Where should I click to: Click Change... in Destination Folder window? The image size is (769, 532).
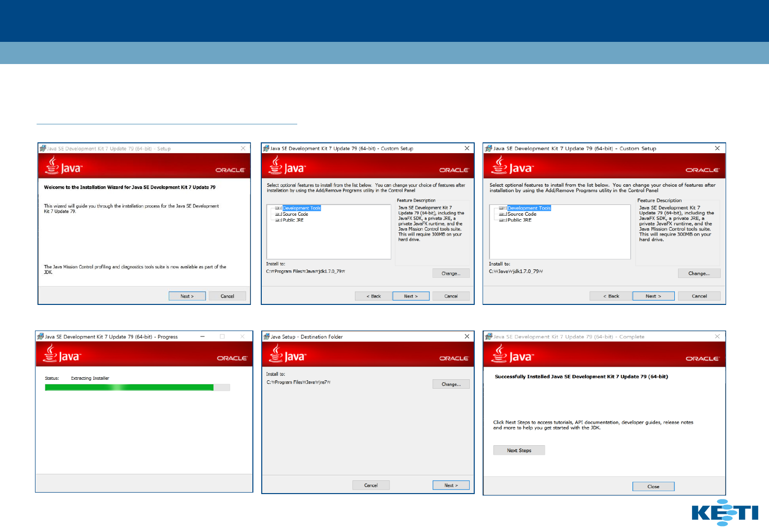451,384
